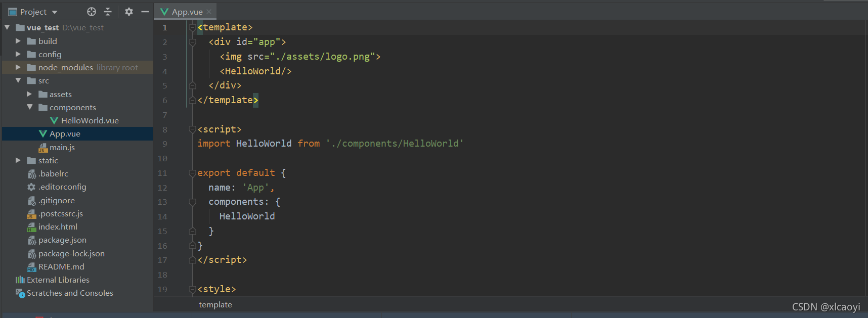Viewport: 868px width, 318px height.
Task: Hide the Project panel with minus icon
Action: tap(145, 12)
